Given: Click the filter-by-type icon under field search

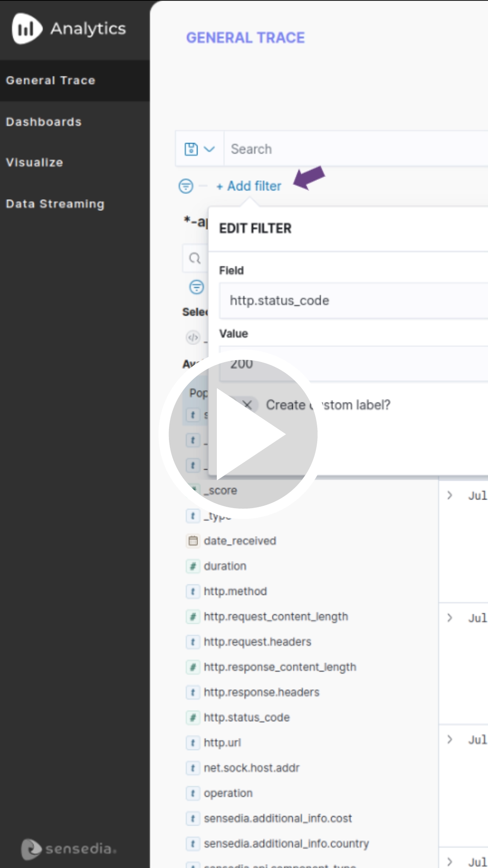Looking at the screenshot, I should [197, 287].
